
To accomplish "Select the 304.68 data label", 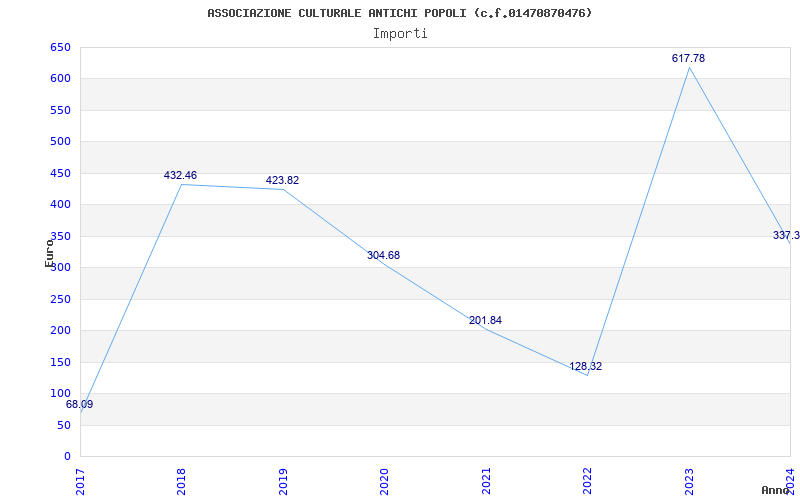I will point(383,256).
